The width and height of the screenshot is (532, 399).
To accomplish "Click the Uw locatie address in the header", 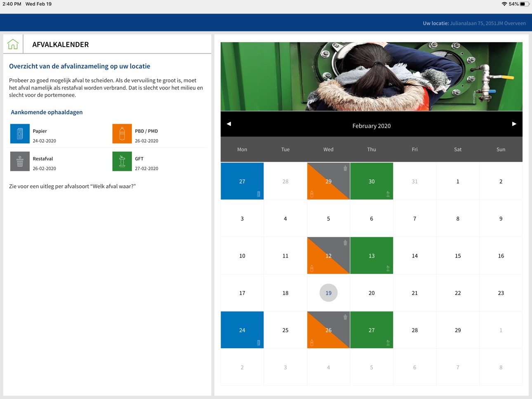I will coord(474,23).
